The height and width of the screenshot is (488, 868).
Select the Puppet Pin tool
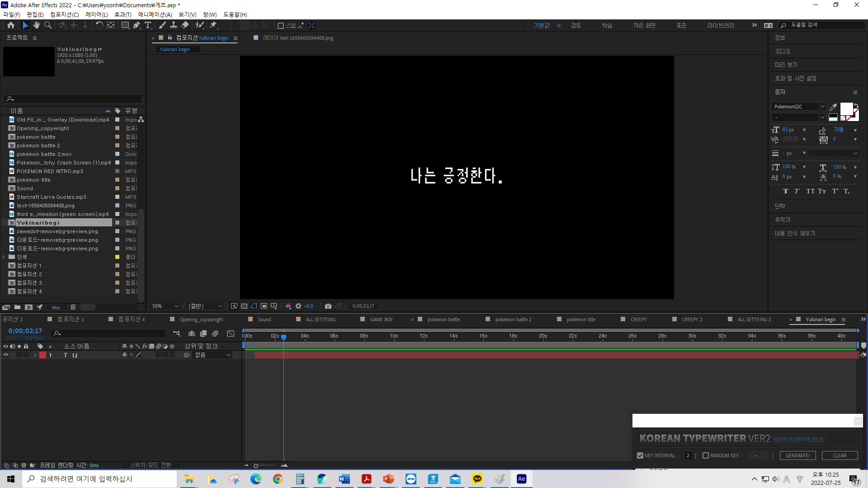tap(213, 25)
